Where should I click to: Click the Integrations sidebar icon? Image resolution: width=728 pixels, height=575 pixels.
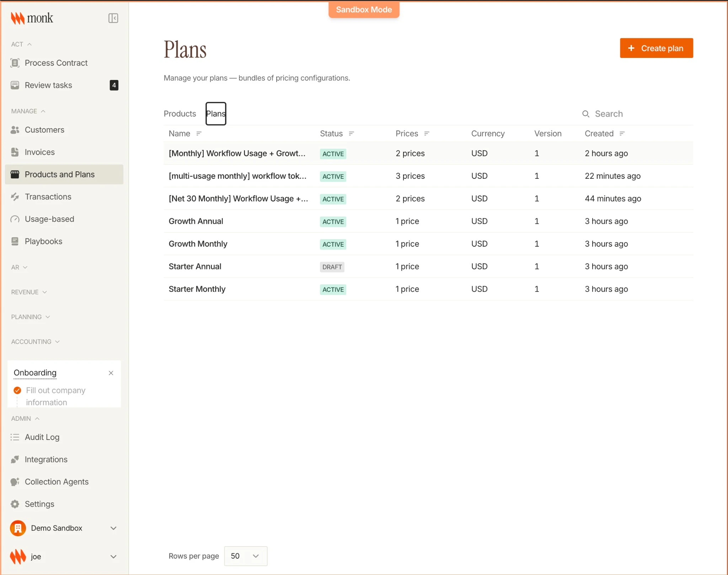[15, 459]
